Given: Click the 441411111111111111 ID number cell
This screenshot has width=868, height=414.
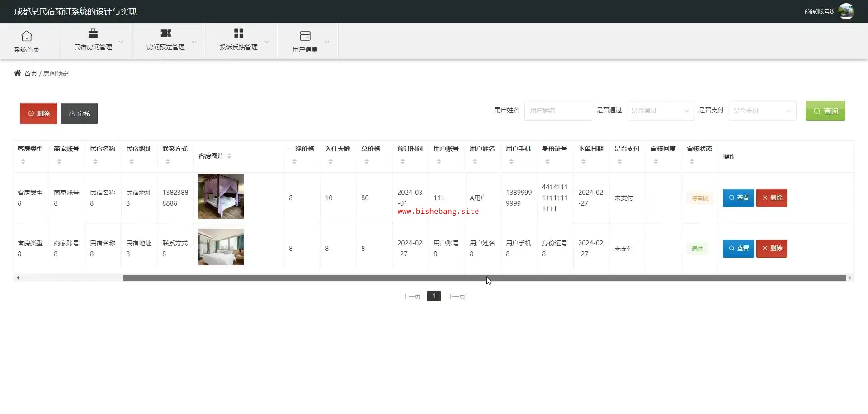Looking at the screenshot, I should pyautogui.click(x=555, y=198).
